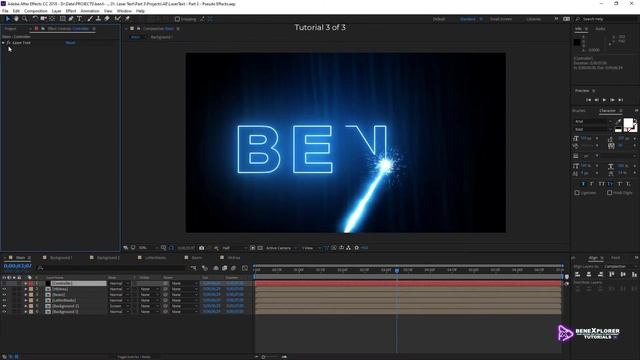Open the font style dropdown
The height and width of the screenshot is (360, 640).
(x=593, y=129)
